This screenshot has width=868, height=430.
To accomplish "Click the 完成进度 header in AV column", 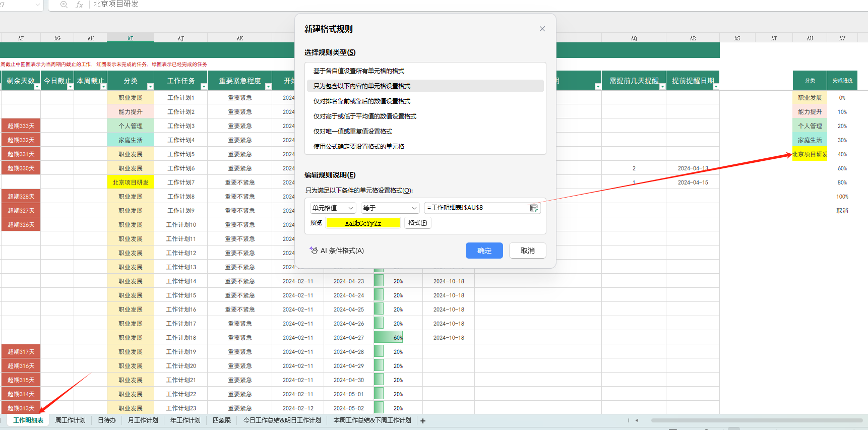I will [x=842, y=81].
